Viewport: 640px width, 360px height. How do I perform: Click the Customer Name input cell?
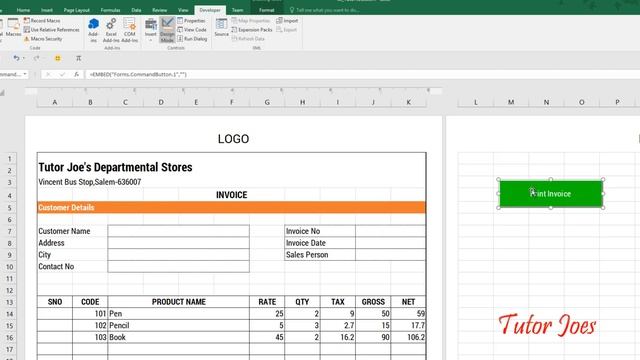(x=178, y=231)
